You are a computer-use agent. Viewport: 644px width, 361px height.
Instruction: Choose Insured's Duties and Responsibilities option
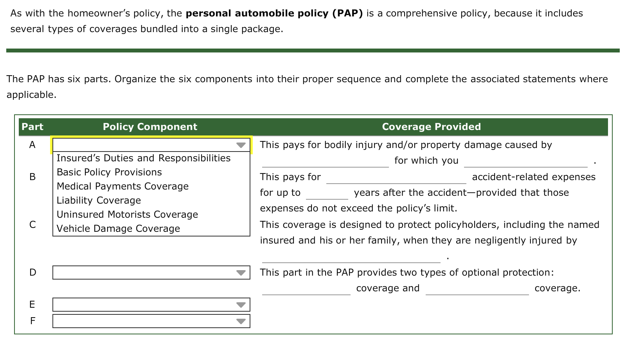tap(143, 158)
